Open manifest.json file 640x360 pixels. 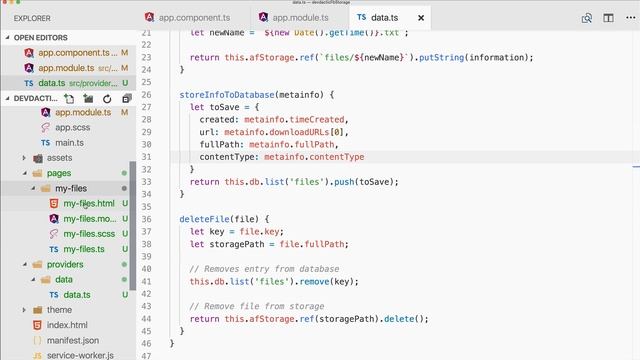73,340
